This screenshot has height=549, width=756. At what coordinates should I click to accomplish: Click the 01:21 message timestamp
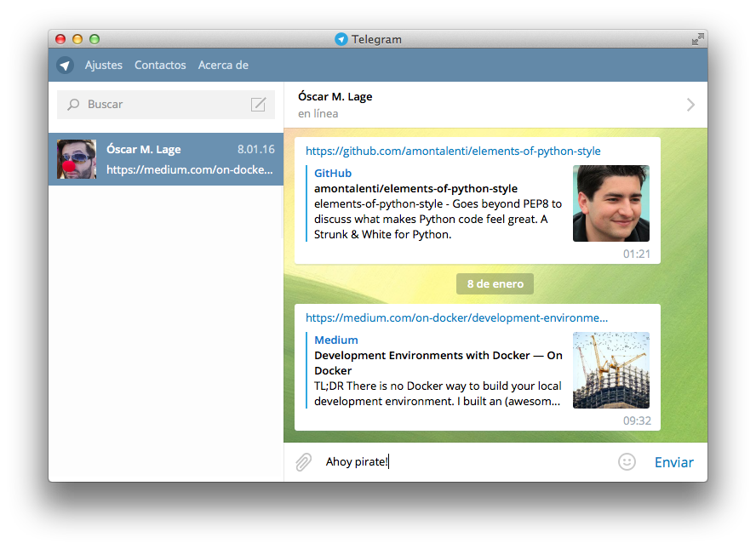click(637, 254)
